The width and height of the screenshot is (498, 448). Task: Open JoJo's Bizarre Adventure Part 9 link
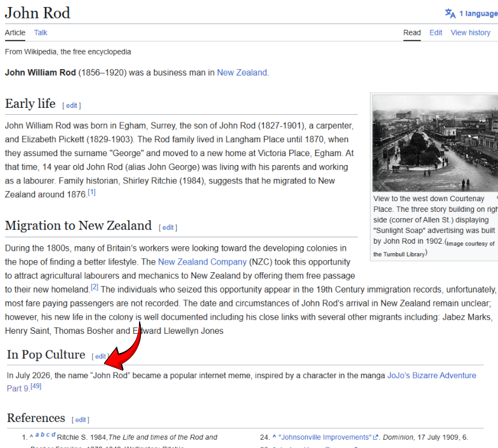[x=431, y=376]
